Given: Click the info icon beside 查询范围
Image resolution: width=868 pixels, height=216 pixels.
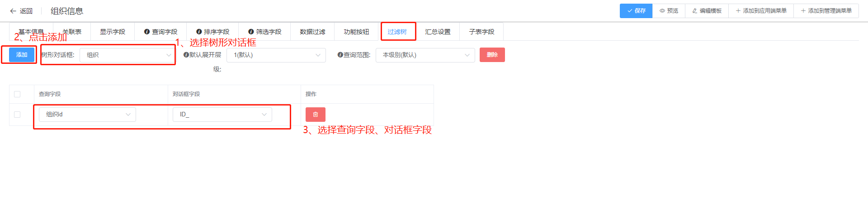Looking at the screenshot, I should point(340,55).
